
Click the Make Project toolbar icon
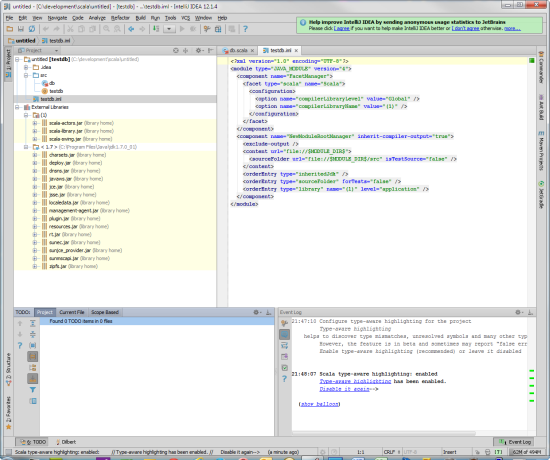coord(156,29)
